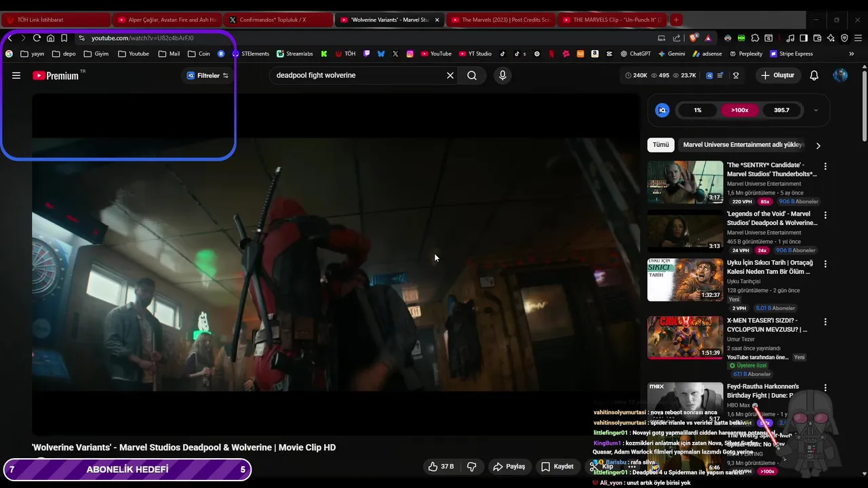Open options for 'Legends of the Void' video
This screenshot has height=488, width=868.
pos(825,215)
